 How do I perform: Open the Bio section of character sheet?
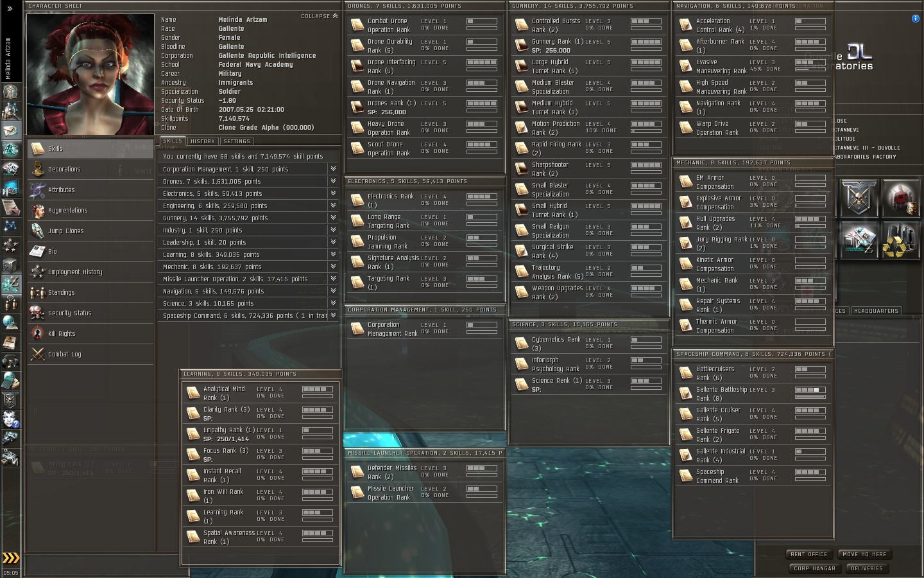point(90,252)
